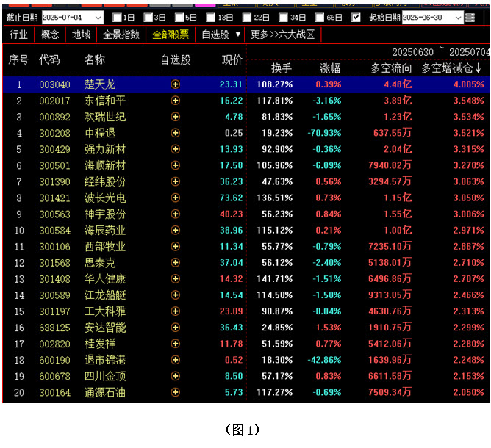This screenshot has height=448, width=491.
Task: Open the 截止日期 date dropdown
Action: click(98, 18)
